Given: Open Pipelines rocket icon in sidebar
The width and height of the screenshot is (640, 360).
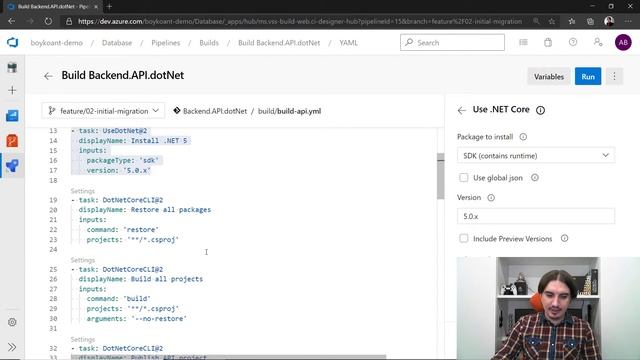Looking at the screenshot, I should [12, 165].
